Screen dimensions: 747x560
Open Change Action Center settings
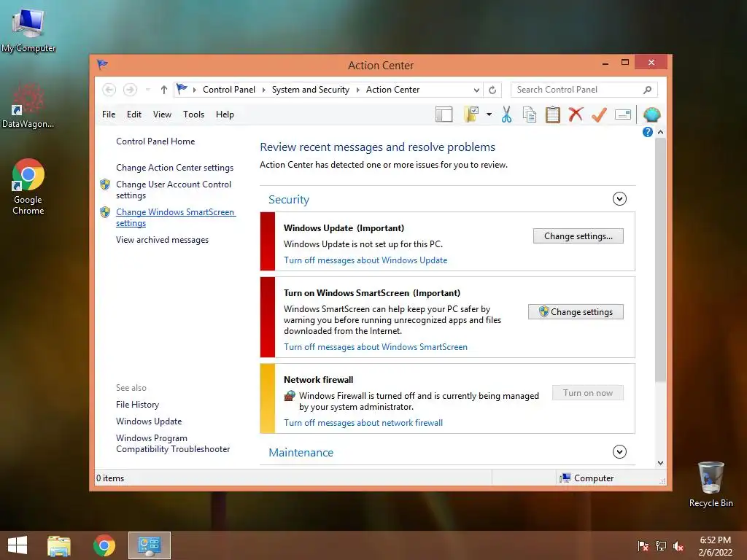pos(174,168)
